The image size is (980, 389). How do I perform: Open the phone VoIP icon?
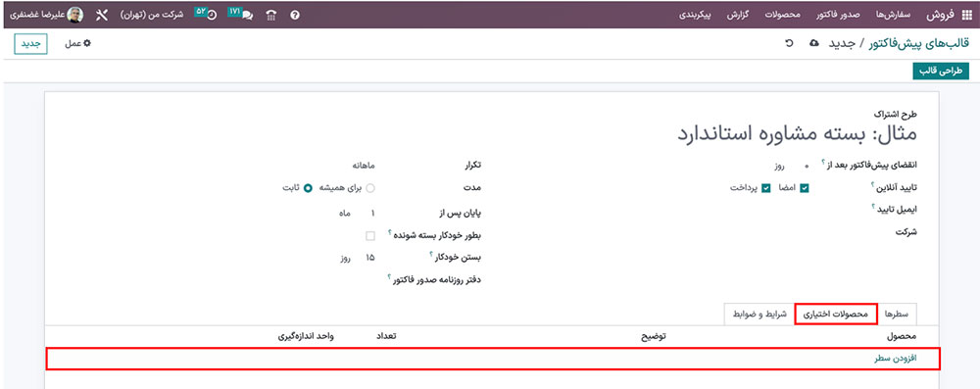pyautogui.click(x=271, y=15)
